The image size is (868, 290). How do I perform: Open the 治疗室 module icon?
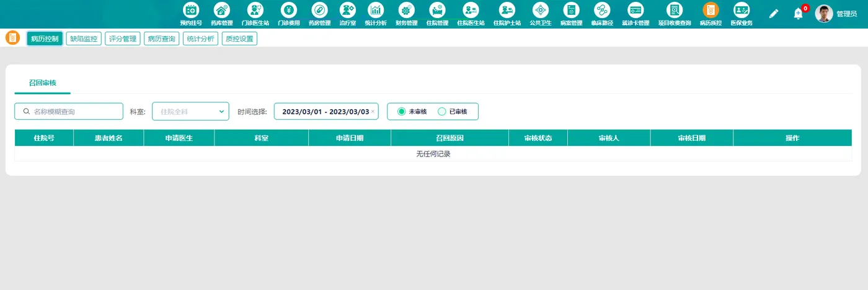click(x=347, y=10)
